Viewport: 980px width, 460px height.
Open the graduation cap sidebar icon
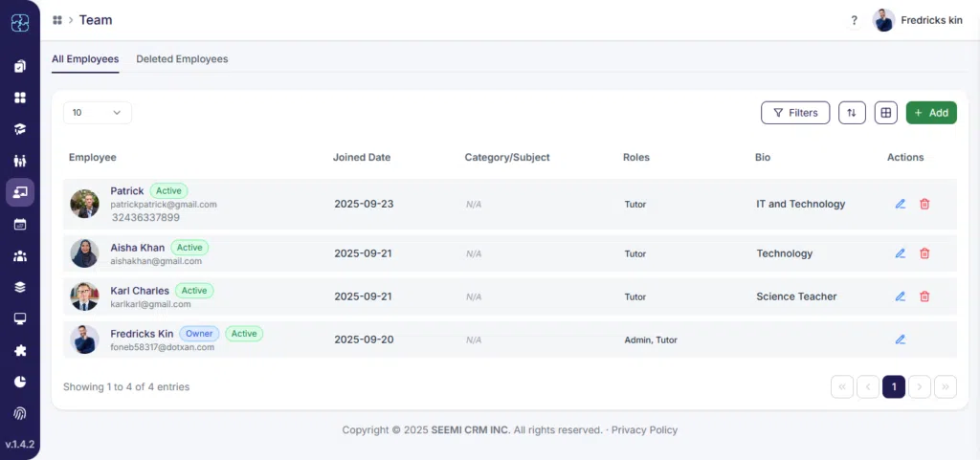pos(20,129)
